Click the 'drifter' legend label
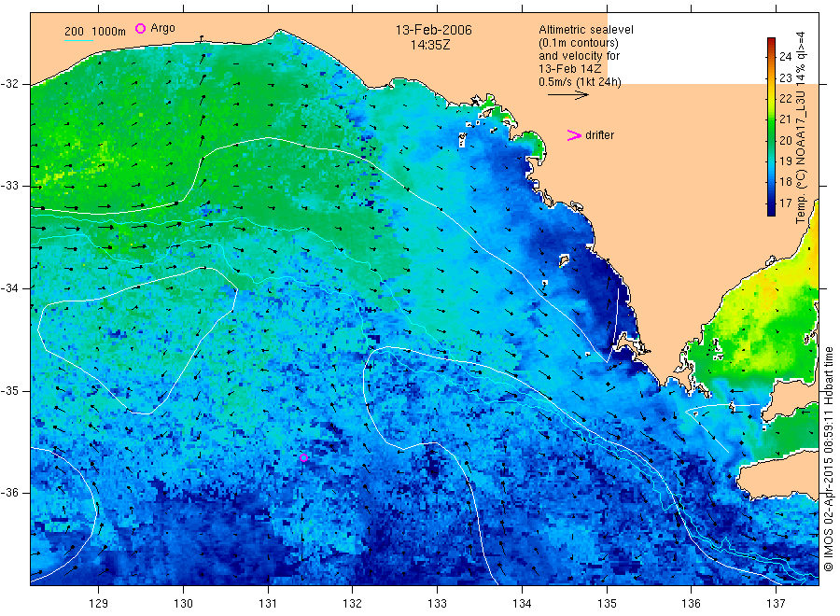Image resolution: width=840 pixels, height=616 pixels. pyautogui.click(x=599, y=135)
